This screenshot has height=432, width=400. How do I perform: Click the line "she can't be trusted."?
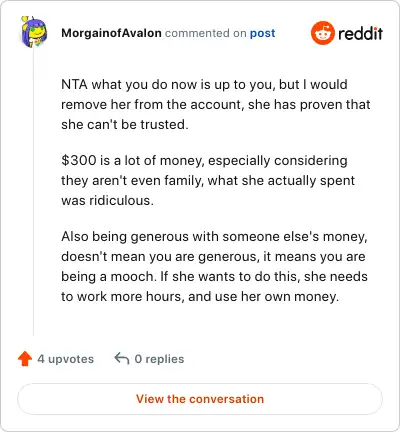125,124
